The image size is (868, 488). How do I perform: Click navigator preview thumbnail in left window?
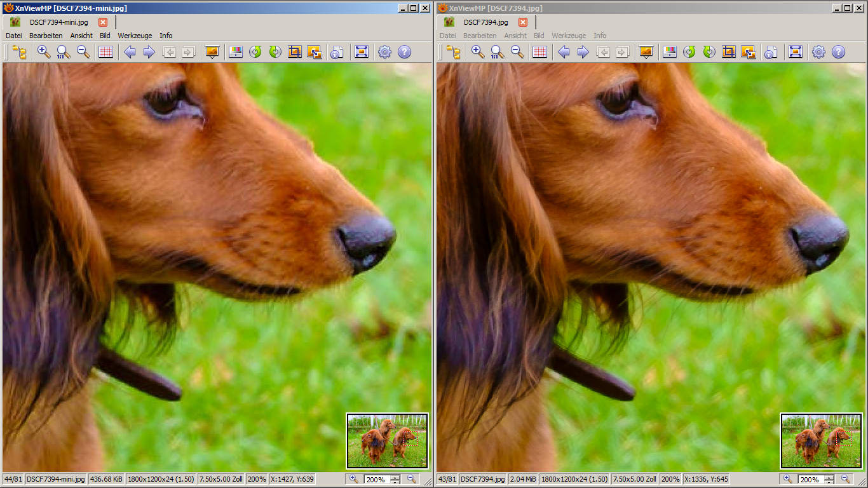point(388,440)
